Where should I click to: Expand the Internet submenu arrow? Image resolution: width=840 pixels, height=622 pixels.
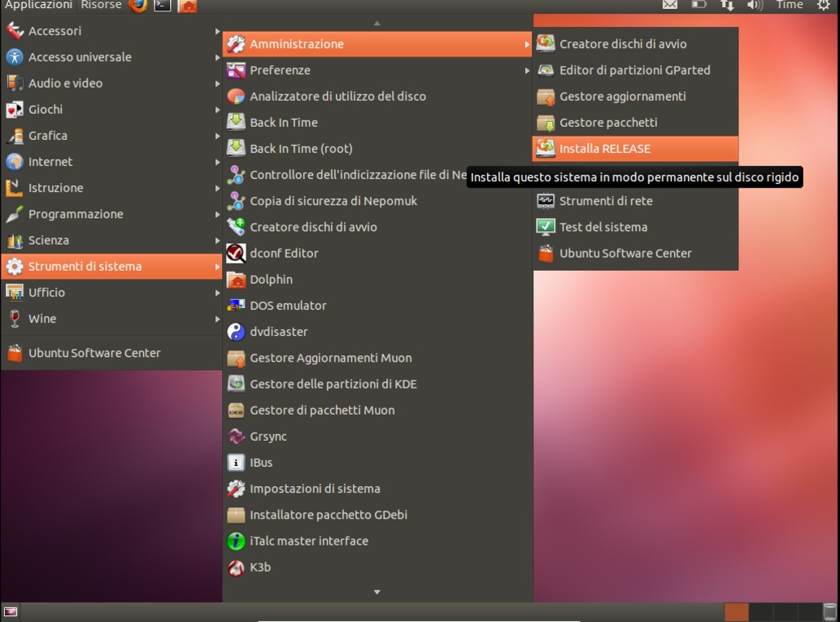[217, 162]
